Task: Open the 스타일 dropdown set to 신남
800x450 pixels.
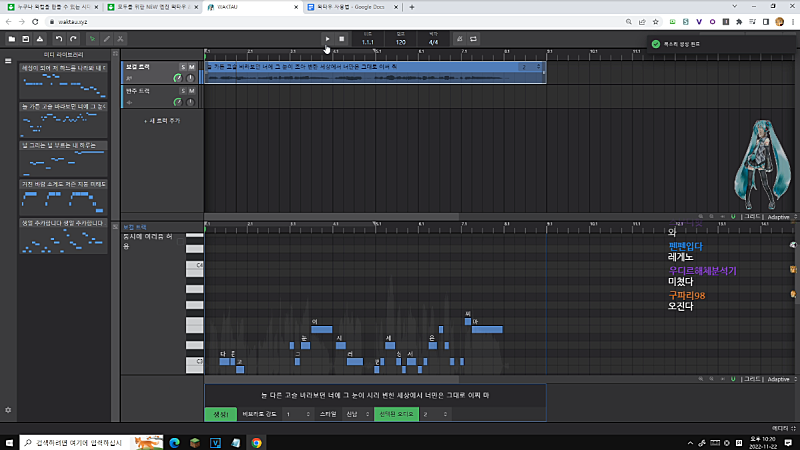Action: coord(355,414)
